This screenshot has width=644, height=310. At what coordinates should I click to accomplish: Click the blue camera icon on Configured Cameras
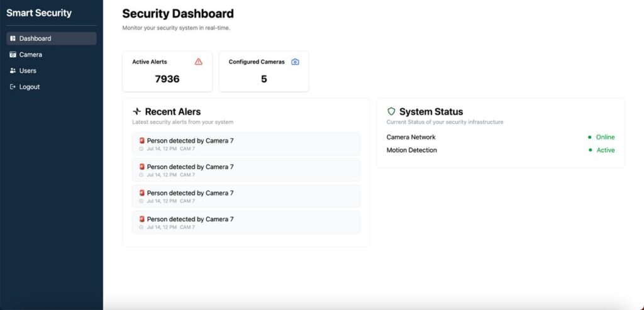(x=295, y=62)
